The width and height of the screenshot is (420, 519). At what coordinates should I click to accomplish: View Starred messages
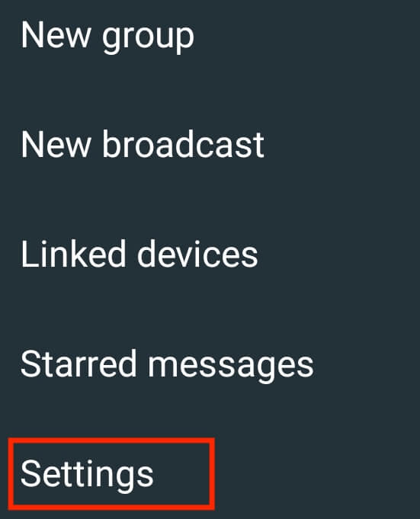167,365
